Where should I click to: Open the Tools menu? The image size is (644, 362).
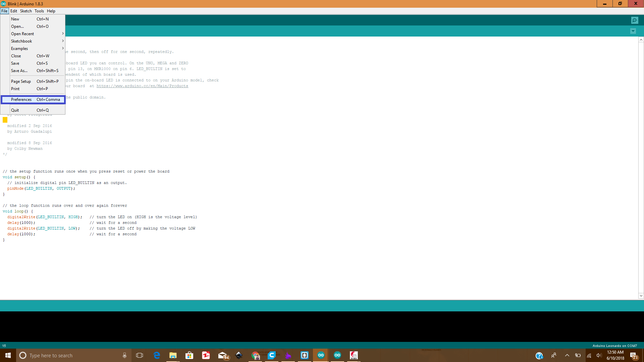[x=39, y=11]
